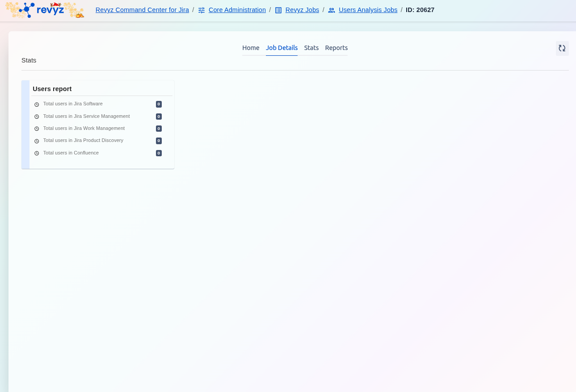The width and height of the screenshot is (576, 392).
Task: Click the Users Analysis Jobs people icon
Action: 332,10
